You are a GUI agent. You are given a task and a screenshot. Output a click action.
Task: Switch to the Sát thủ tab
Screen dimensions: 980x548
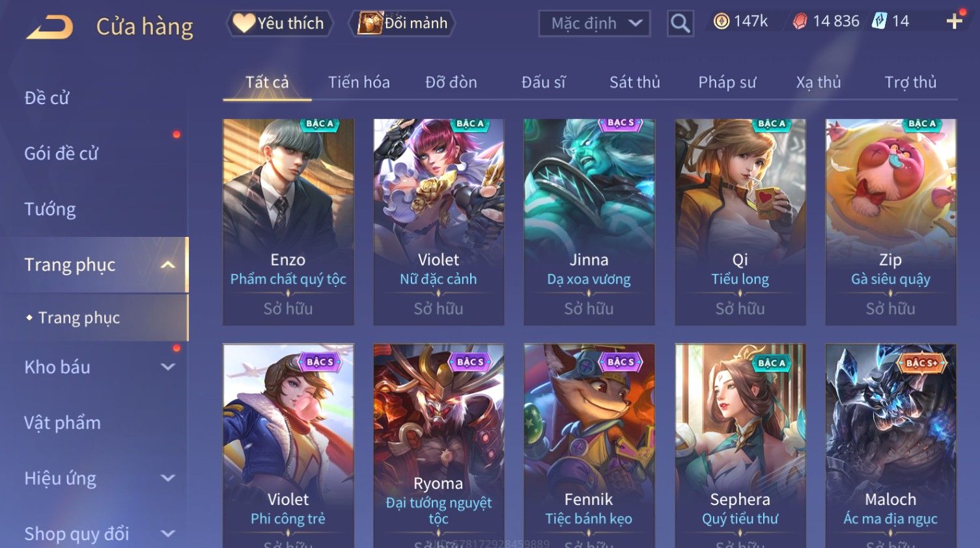click(635, 83)
